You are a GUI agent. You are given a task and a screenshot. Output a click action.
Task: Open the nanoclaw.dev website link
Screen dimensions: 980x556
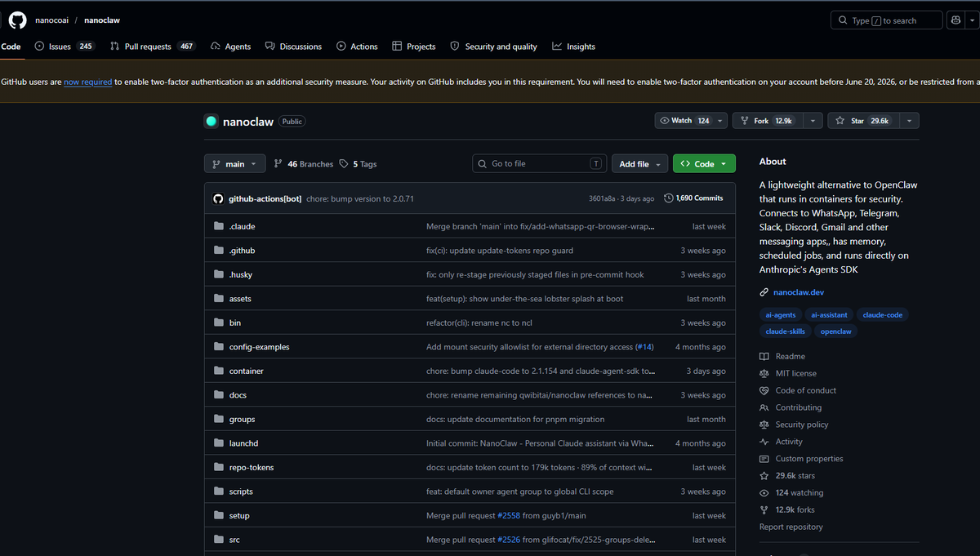[x=798, y=292]
